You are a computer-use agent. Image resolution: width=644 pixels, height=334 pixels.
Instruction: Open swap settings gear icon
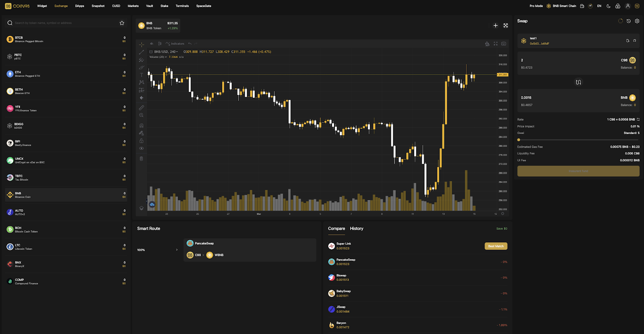point(637,21)
